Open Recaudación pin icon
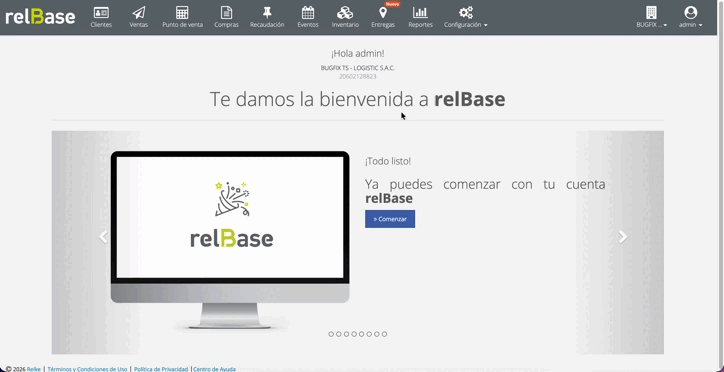The image size is (724, 372). pos(267,12)
